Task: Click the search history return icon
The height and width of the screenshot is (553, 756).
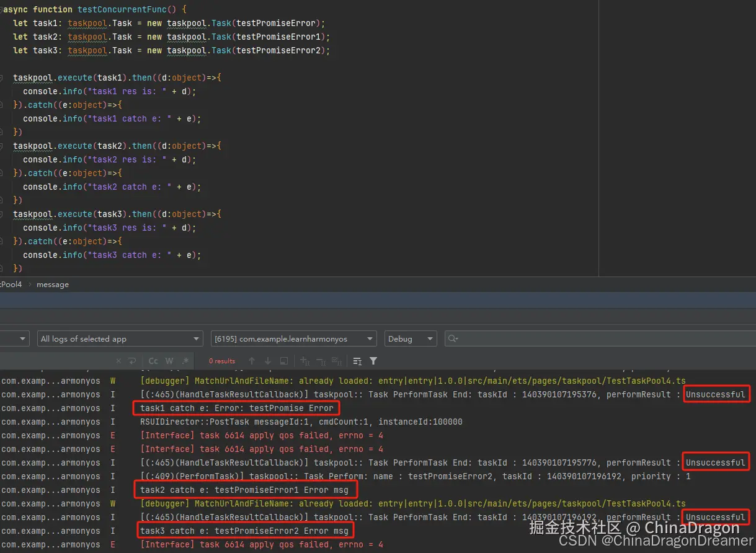Action: (x=131, y=361)
